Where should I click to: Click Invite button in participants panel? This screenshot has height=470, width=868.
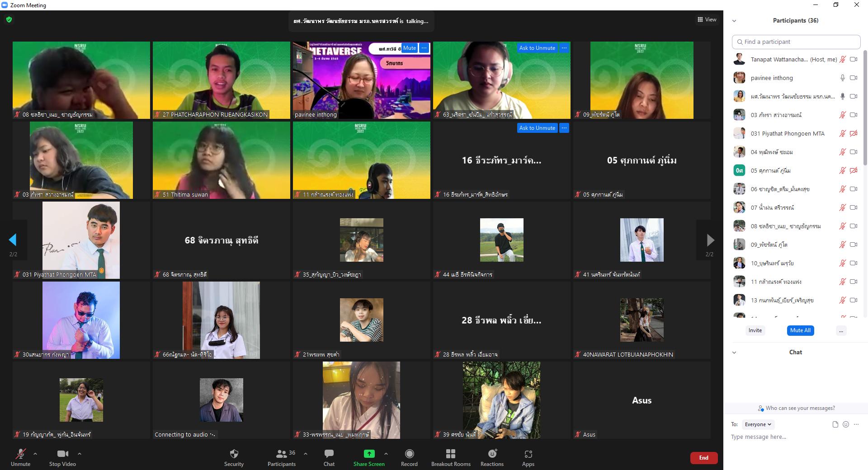pyautogui.click(x=755, y=330)
